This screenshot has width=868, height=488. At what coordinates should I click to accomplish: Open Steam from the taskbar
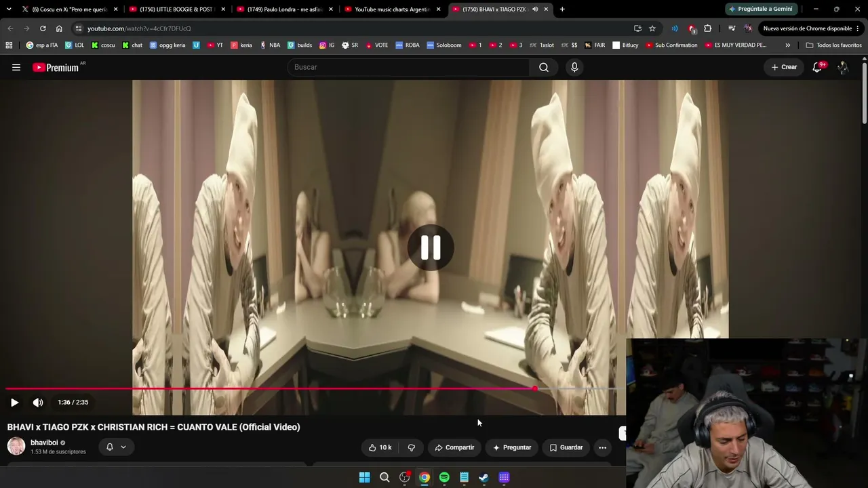coord(484,477)
